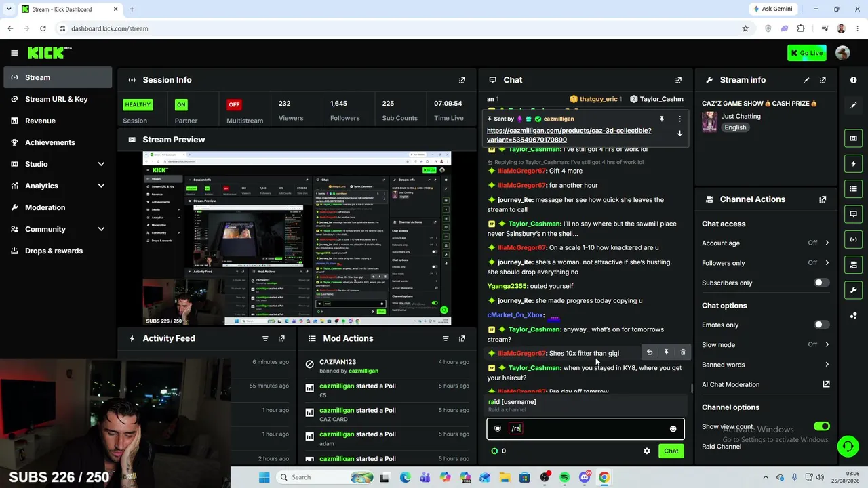Image resolution: width=868 pixels, height=488 pixels.
Task: Click the Windows taskbar Search box
Action: (323, 477)
